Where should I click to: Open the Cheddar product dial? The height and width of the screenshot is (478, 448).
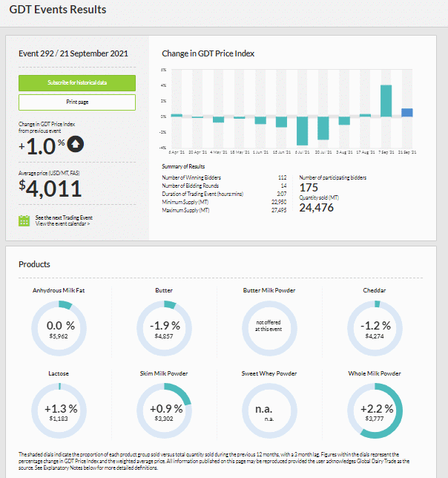375,328
